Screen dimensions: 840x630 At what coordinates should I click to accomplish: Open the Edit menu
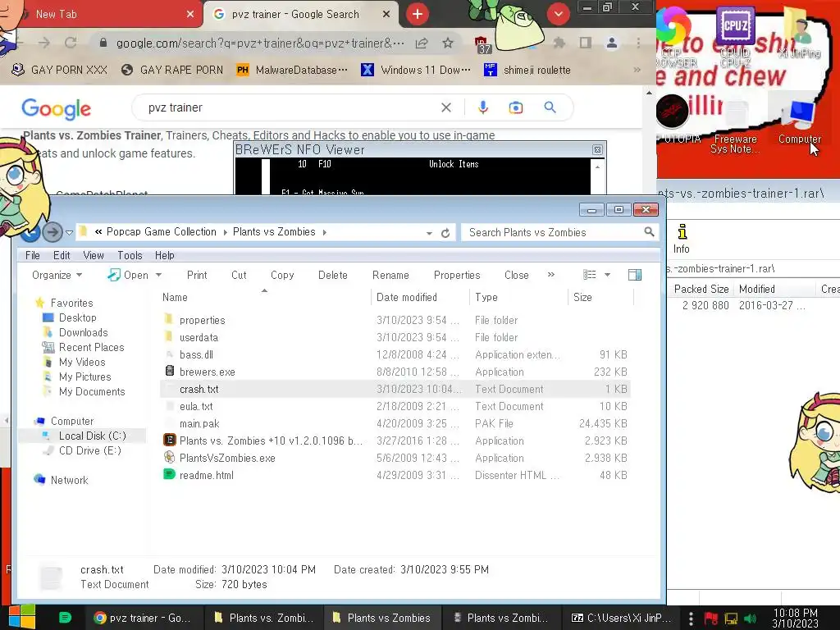(62, 256)
